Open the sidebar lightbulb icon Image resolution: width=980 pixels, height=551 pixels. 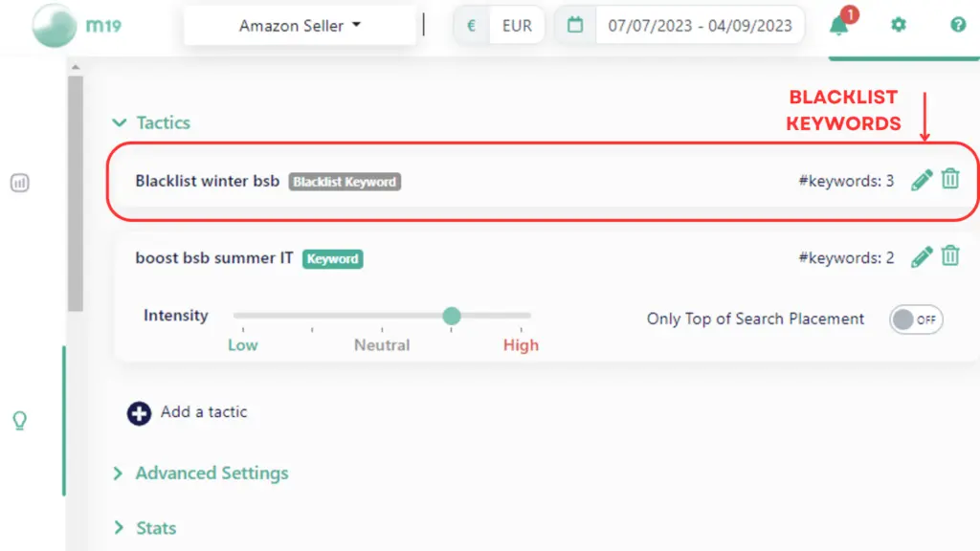19,421
